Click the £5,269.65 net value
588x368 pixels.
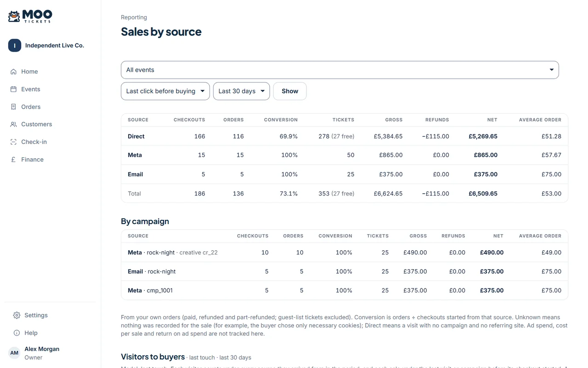click(x=483, y=136)
